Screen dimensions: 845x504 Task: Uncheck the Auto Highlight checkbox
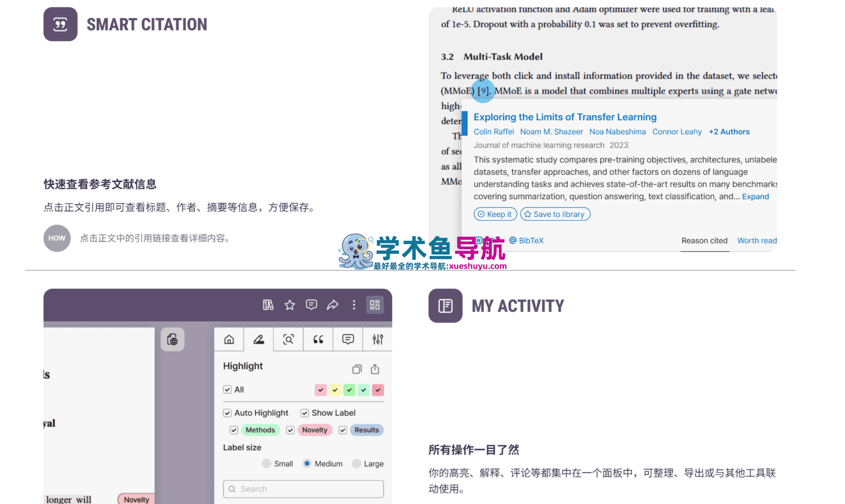[x=227, y=413]
